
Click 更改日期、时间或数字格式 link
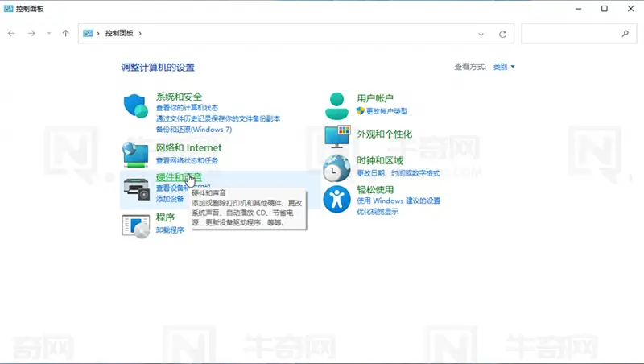[398, 173]
